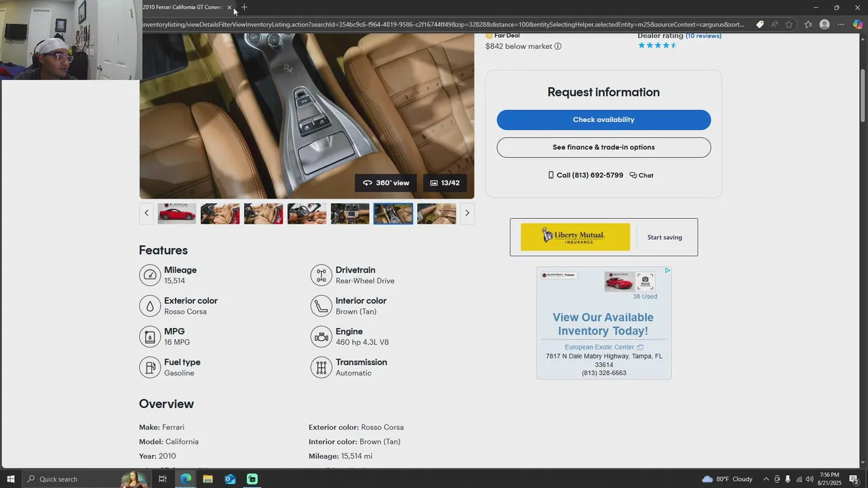Open the Favorites list button
This screenshot has height=488, width=868.
point(808,24)
